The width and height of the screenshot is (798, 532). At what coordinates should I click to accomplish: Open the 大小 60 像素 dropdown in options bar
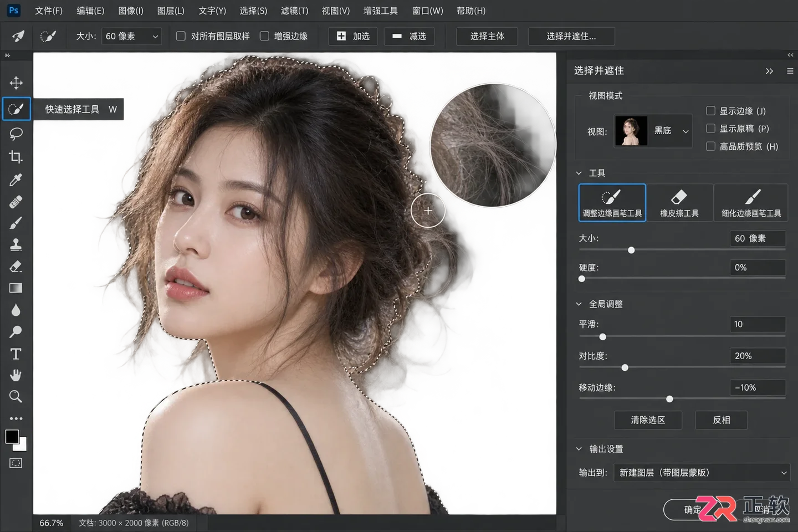tap(132, 37)
